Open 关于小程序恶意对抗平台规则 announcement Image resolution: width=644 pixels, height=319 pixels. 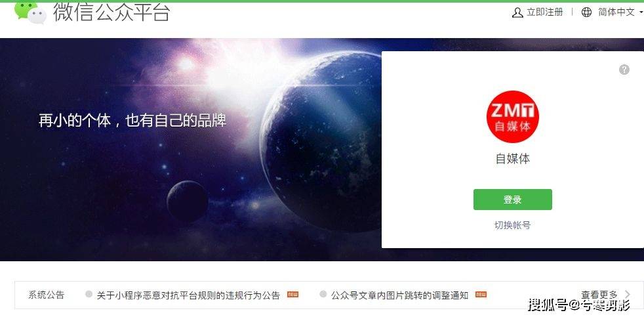(x=188, y=295)
